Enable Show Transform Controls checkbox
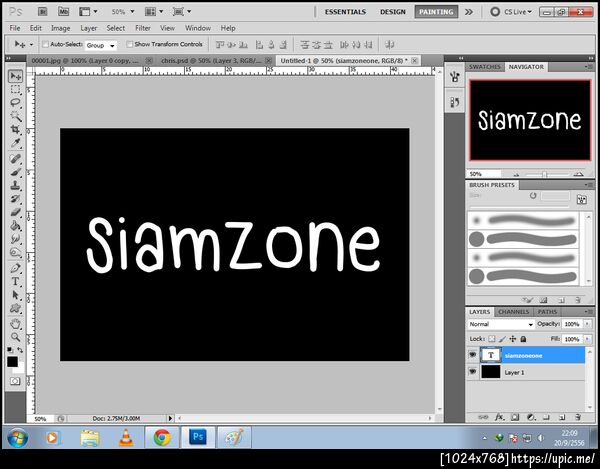The image size is (600, 469). coord(129,44)
